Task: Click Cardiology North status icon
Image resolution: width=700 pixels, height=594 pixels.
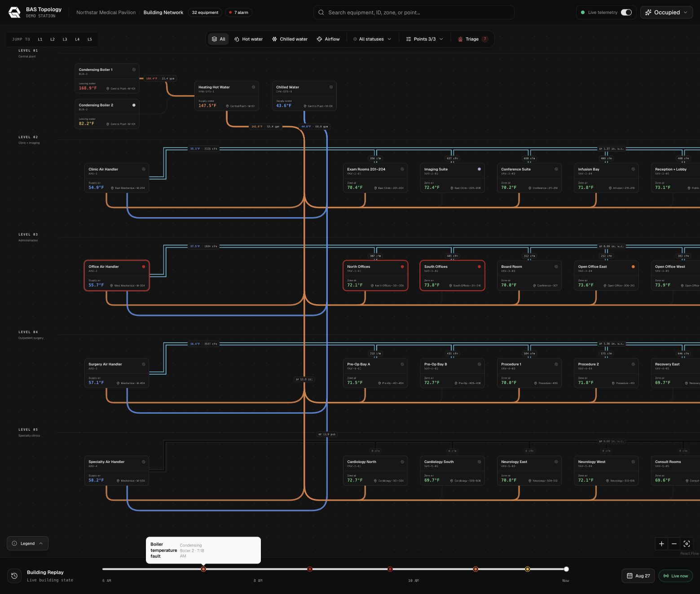Action: click(x=402, y=462)
